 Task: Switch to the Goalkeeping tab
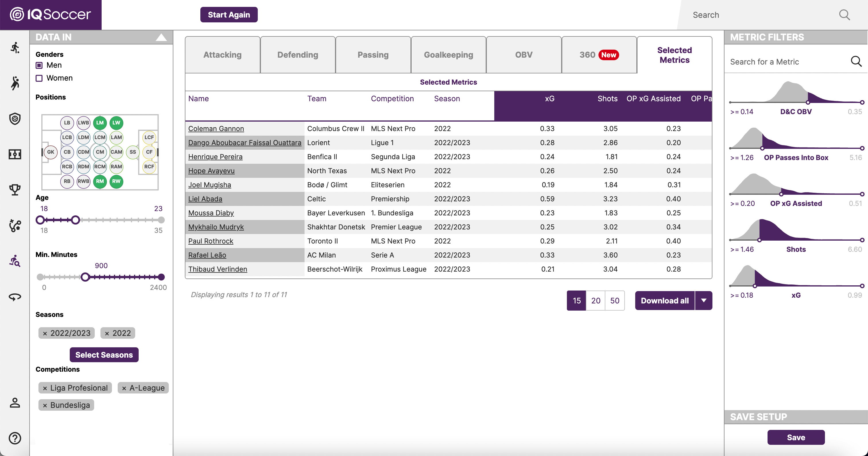pos(448,54)
